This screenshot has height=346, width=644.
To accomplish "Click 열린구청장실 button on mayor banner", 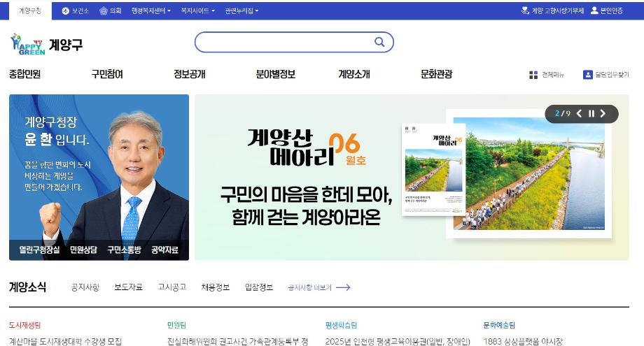I will point(39,250).
